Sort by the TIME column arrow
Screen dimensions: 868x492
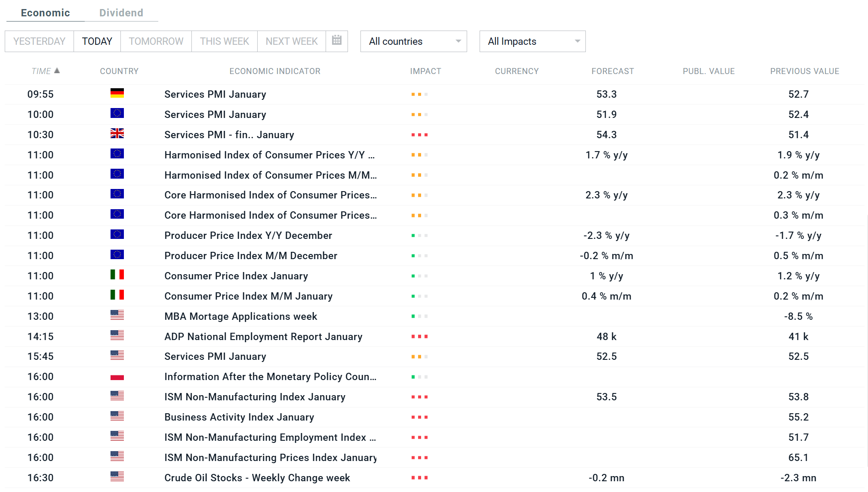[x=57, y=71]
